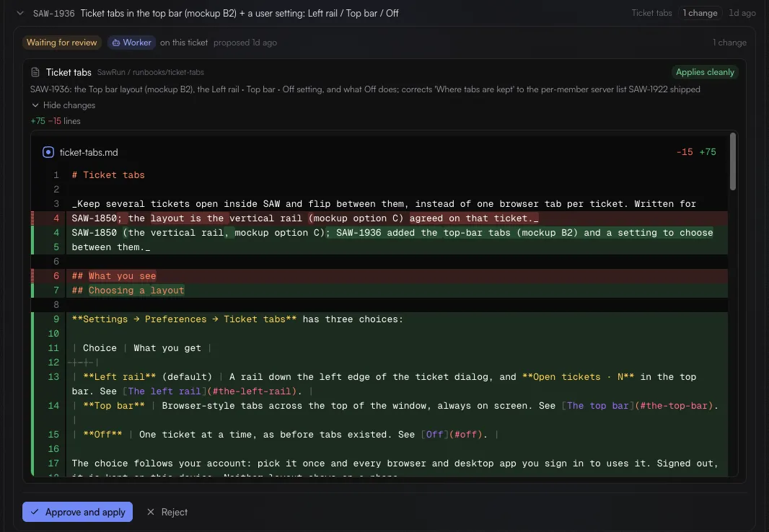
Task: Click the '# Ticket tabs' heading line
Action: coord(108,175)
